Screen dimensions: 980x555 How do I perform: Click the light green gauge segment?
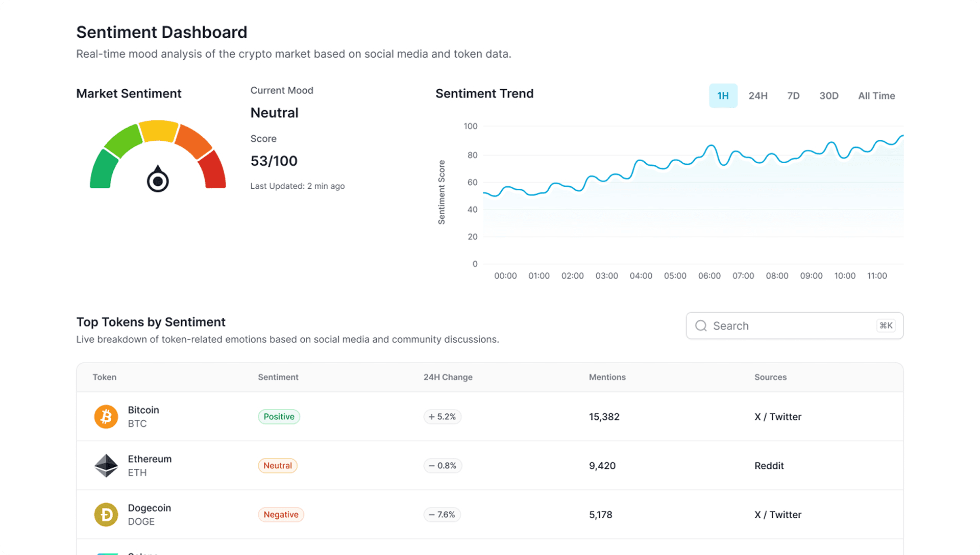pos(123,141)
